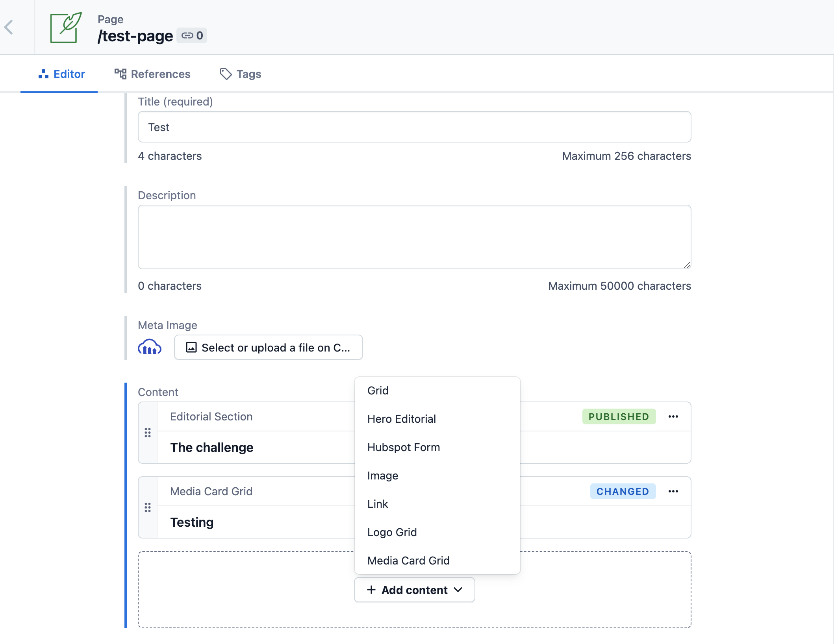
Task: Choose Hero Editorial from content list
Action: tap(401, 419)
